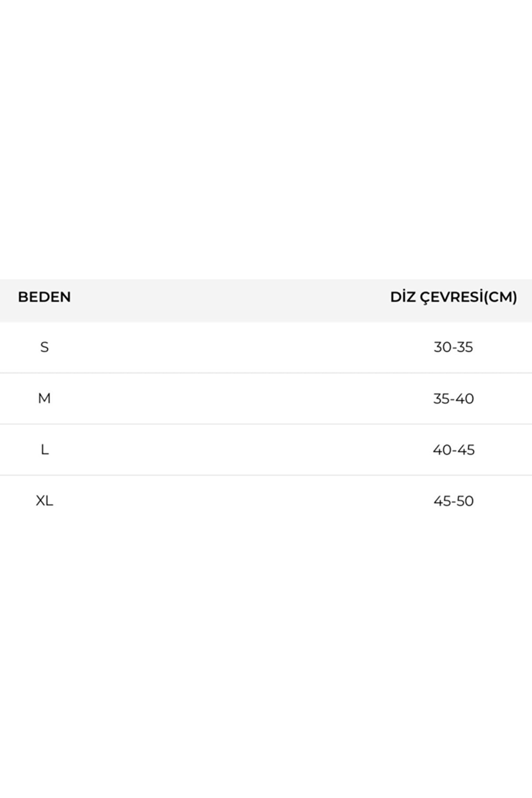Click the blank white area below the table
Image resolution: width=532 pixels, height=798 pixels.
coord(266,658)
